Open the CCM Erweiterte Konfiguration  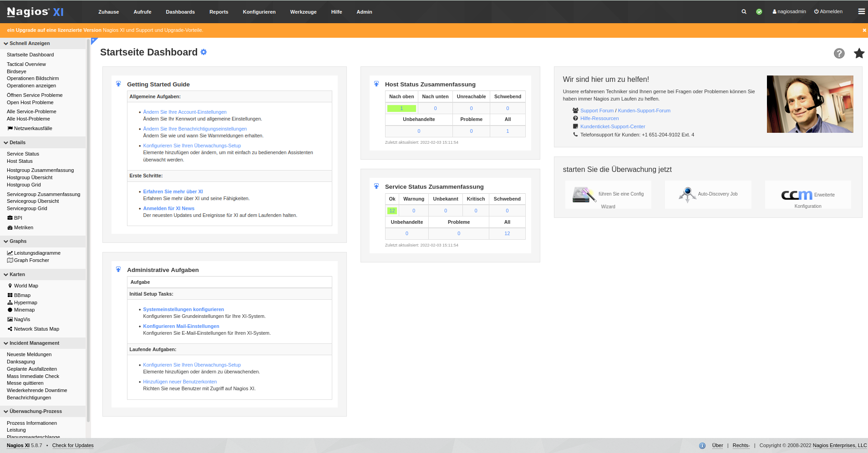(807, 196)
